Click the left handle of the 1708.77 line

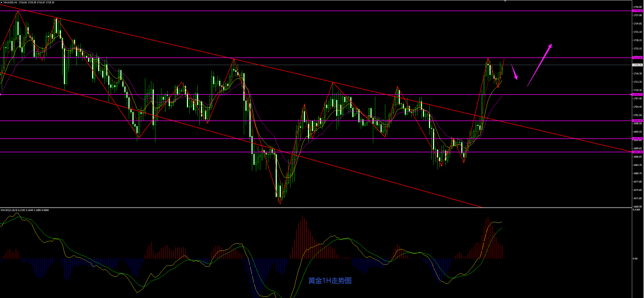[1, 95]
